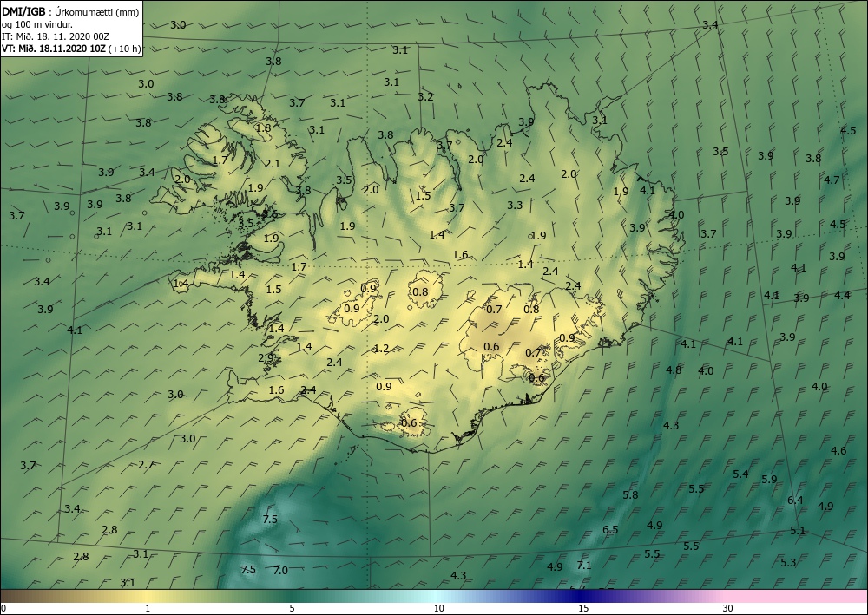Click the color scale label '10'

click(x=438, y=608)
